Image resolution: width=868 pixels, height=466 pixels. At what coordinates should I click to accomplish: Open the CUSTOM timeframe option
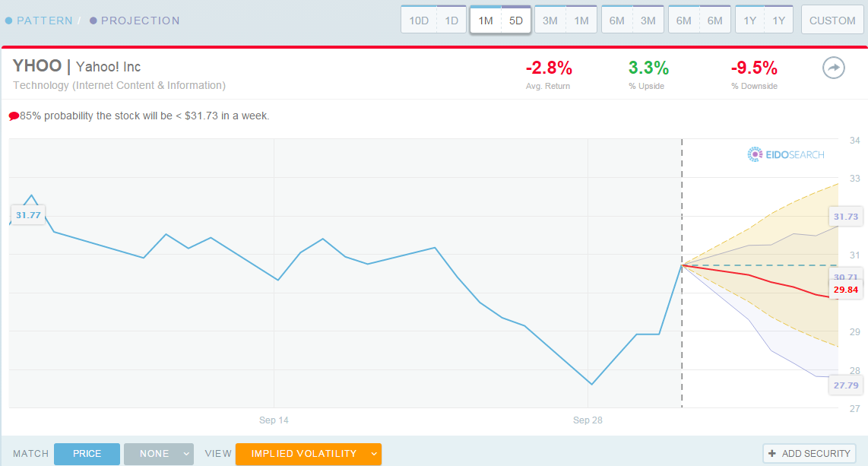click(832, 21)
